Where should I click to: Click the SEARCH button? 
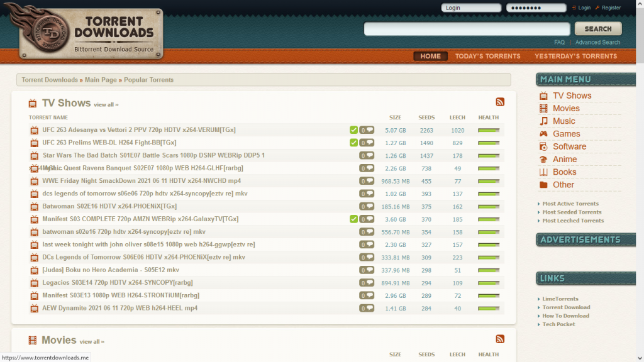point(598,29)
